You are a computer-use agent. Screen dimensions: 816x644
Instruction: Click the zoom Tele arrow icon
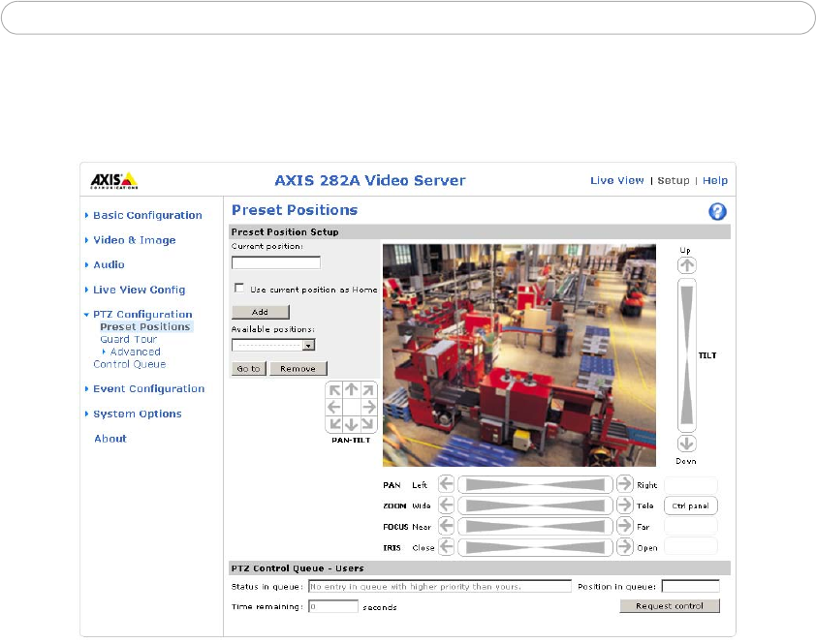(625, 506)
